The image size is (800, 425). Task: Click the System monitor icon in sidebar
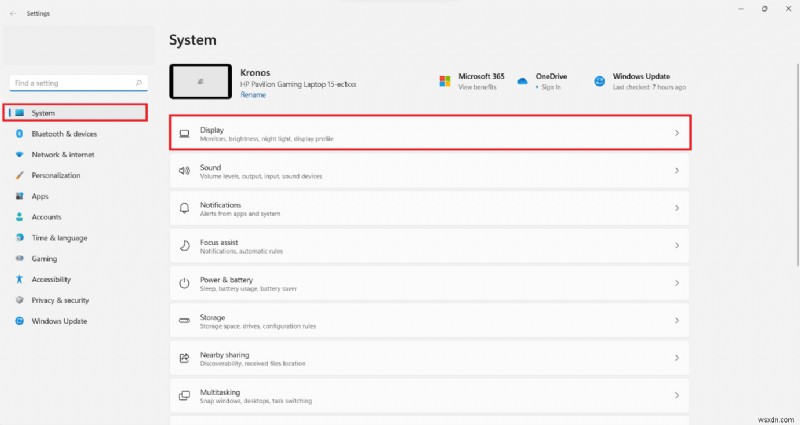(19, 113)
